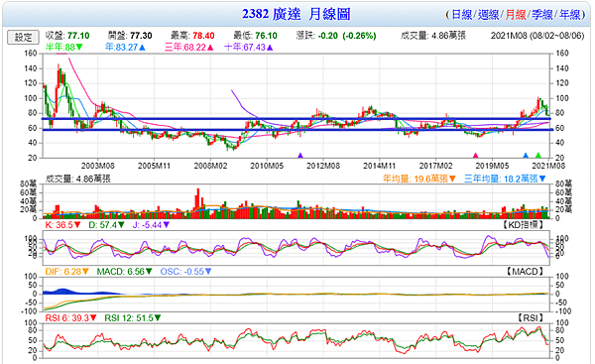Click the 2008M02 date axis label

click(210, 166)
